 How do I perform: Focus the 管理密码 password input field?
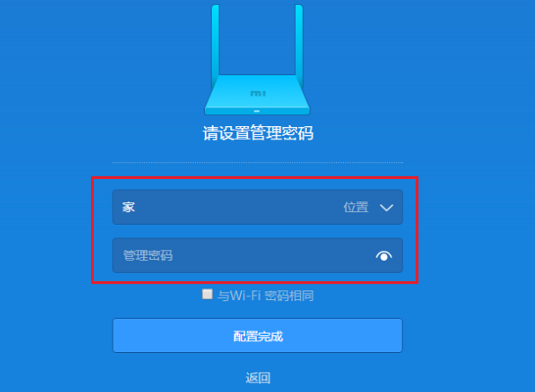point(258,256)
